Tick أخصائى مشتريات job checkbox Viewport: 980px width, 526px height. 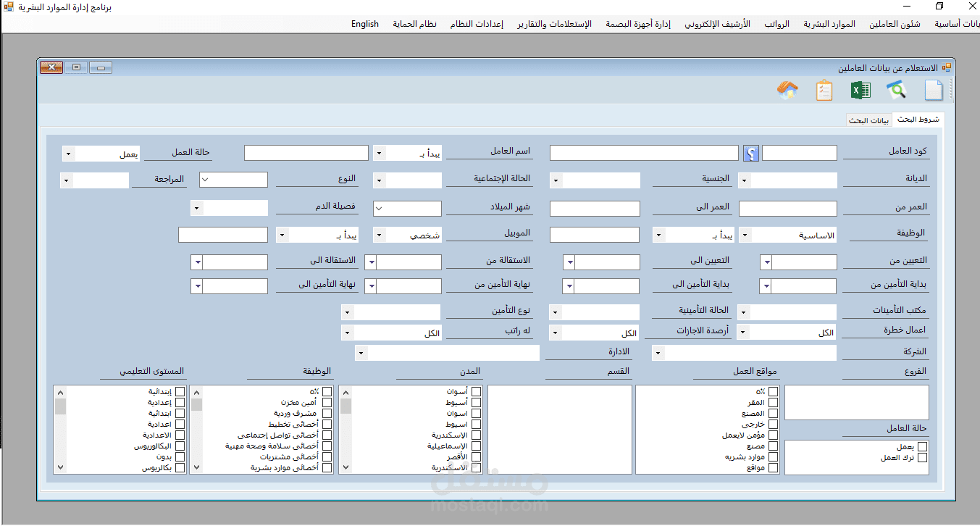click(x=327, y=457)
